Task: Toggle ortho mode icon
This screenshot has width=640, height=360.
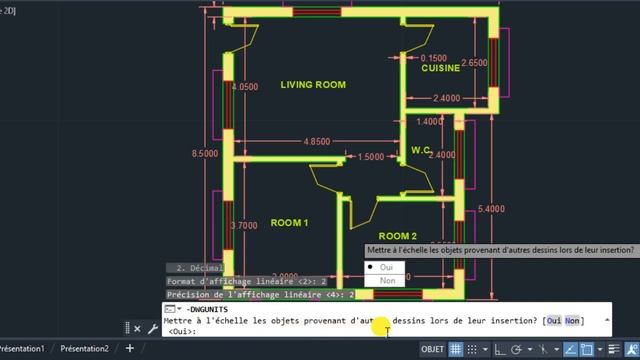Action: (x=500, y=349)
